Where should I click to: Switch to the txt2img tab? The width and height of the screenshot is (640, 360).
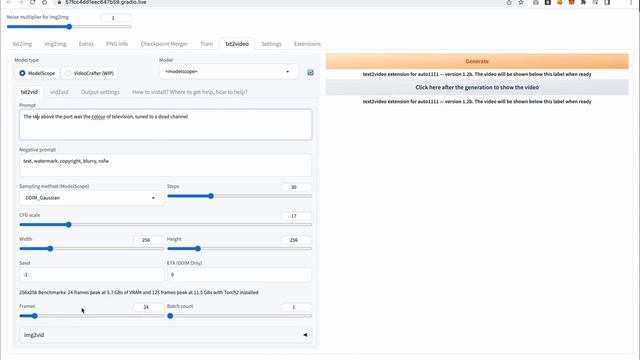click(x=22, y=44)
